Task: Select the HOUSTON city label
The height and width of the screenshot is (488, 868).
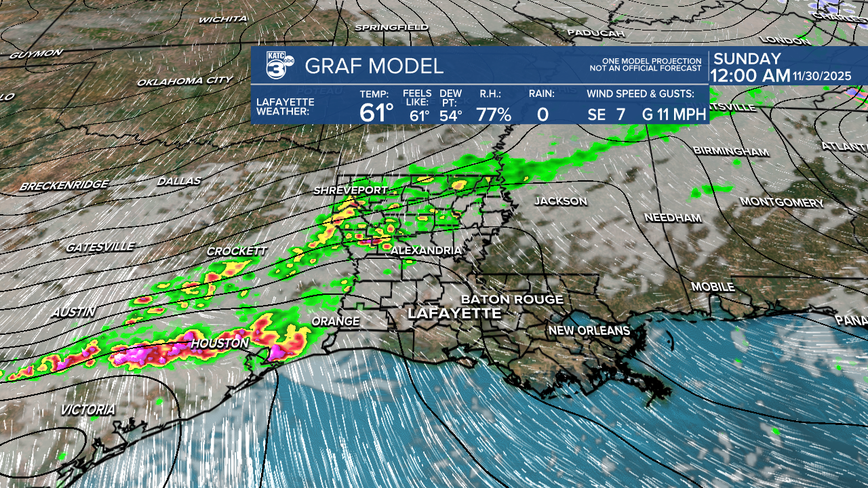Action: coord(220,344)
